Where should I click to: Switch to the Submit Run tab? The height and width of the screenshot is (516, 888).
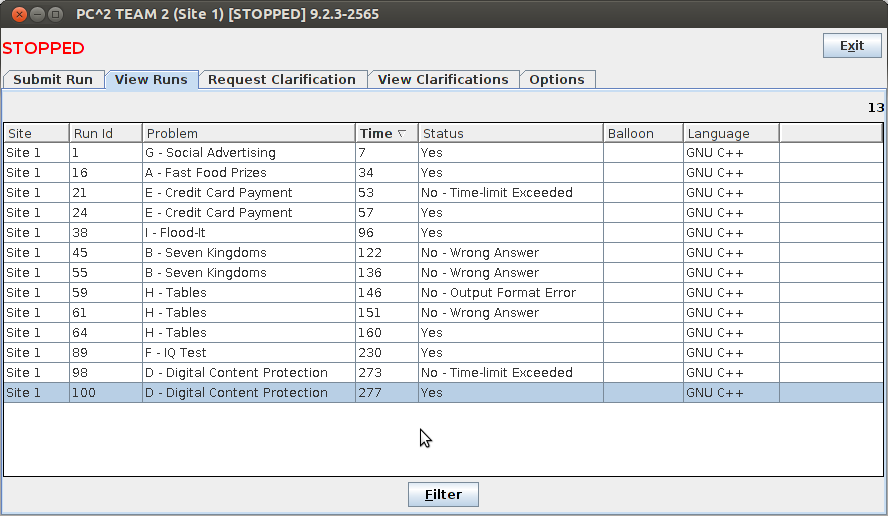point(53,80)
